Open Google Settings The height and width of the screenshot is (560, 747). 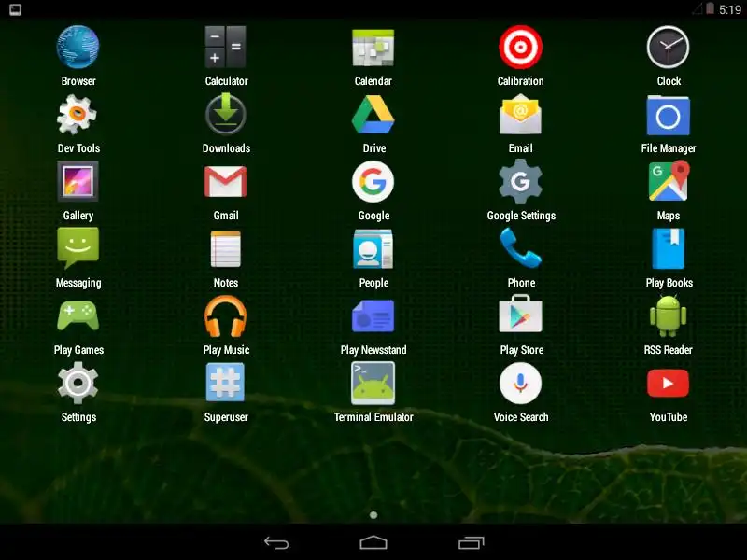pos(520,181)
